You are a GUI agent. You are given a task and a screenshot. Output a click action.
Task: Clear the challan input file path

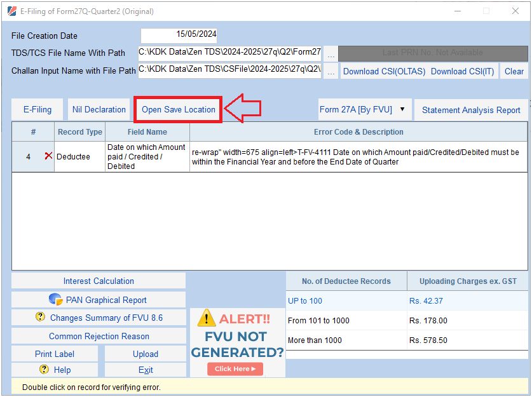(514, 71)
